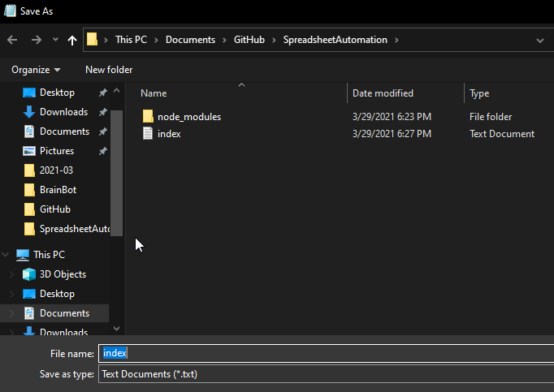Viewport: 554px width, 392px height.
Task: Open Downloads in Quick access
Action: coord(63,112)
